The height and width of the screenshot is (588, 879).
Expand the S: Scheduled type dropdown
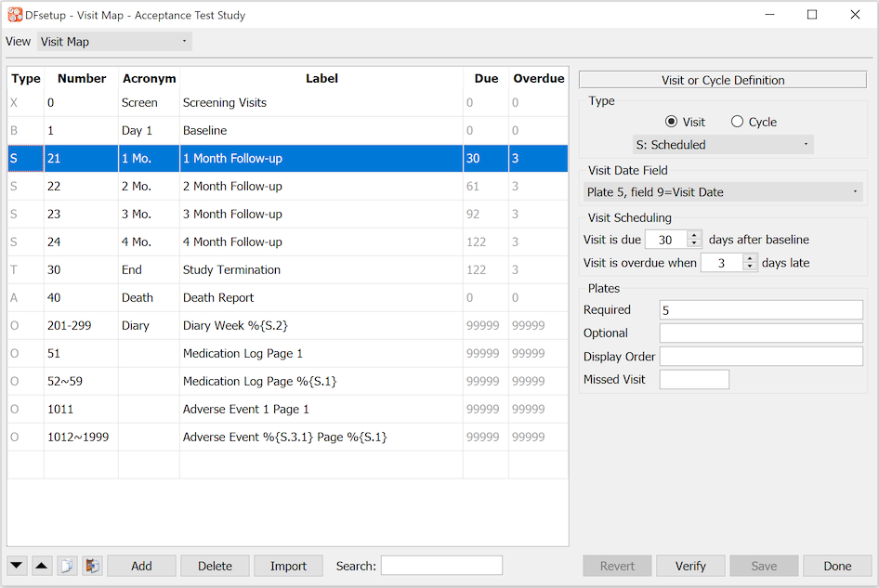pos(722,145)
